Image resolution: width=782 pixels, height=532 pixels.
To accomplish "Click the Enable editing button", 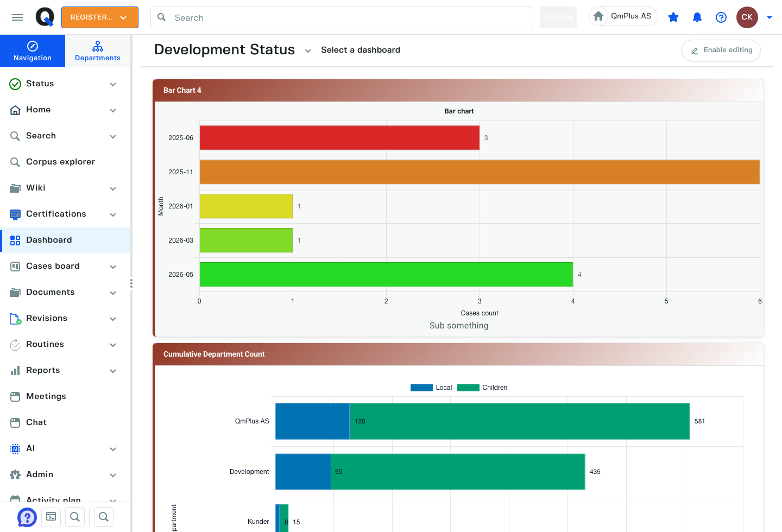I will [x=721, y=50].
